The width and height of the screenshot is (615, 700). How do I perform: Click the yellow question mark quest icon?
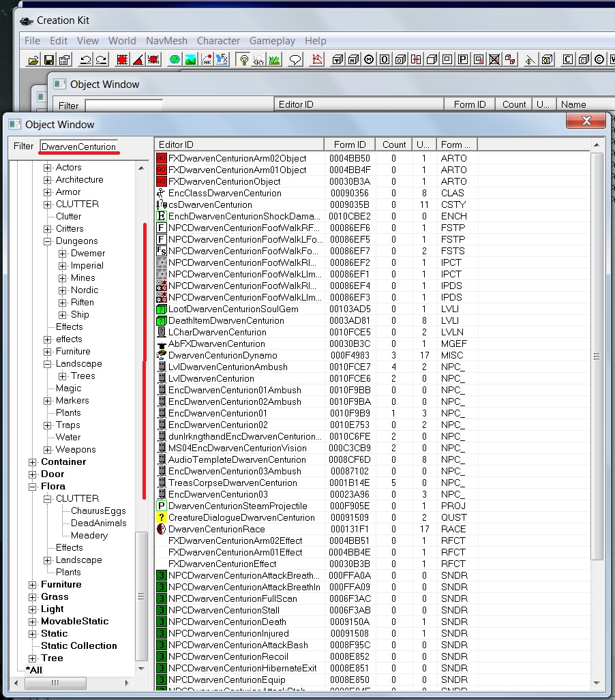click(x=161, y=517)
